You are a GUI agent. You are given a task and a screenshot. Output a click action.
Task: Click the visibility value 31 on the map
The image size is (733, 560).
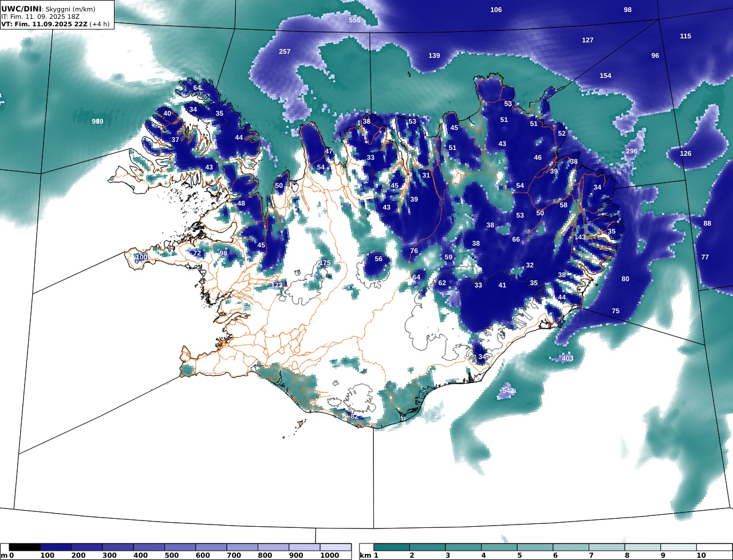pyautogui.click(x=426, y=175)
